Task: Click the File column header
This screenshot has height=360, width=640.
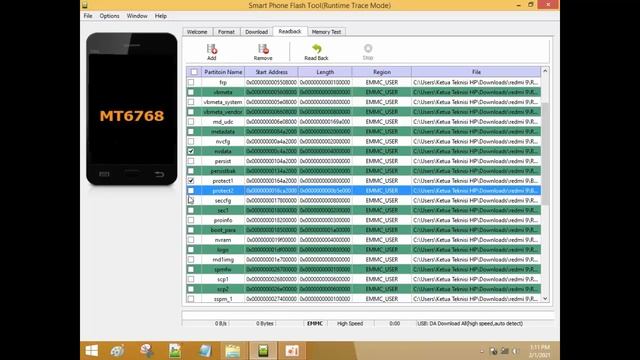Action: pyautogui.click(x=476, y=72)
